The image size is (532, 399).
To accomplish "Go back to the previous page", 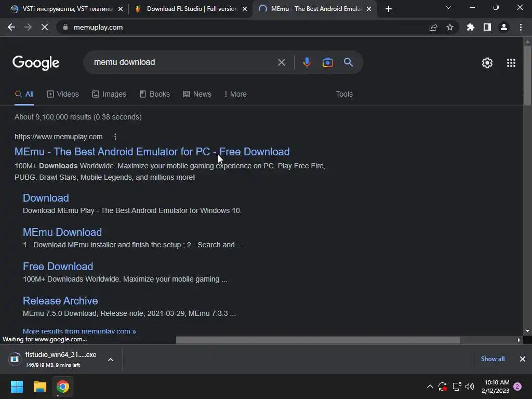I will [x=11, y=27].
